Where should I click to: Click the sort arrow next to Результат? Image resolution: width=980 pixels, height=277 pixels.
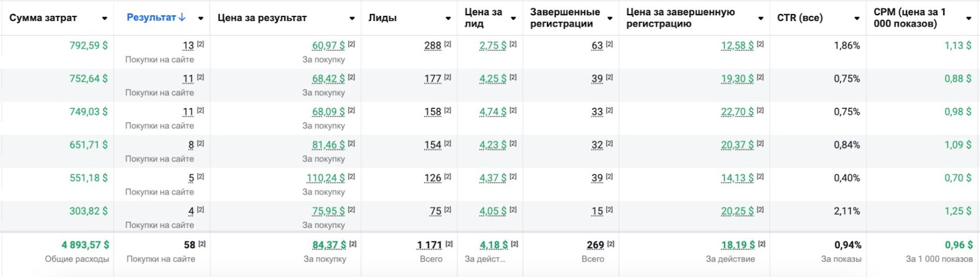[x=182, y=17]
